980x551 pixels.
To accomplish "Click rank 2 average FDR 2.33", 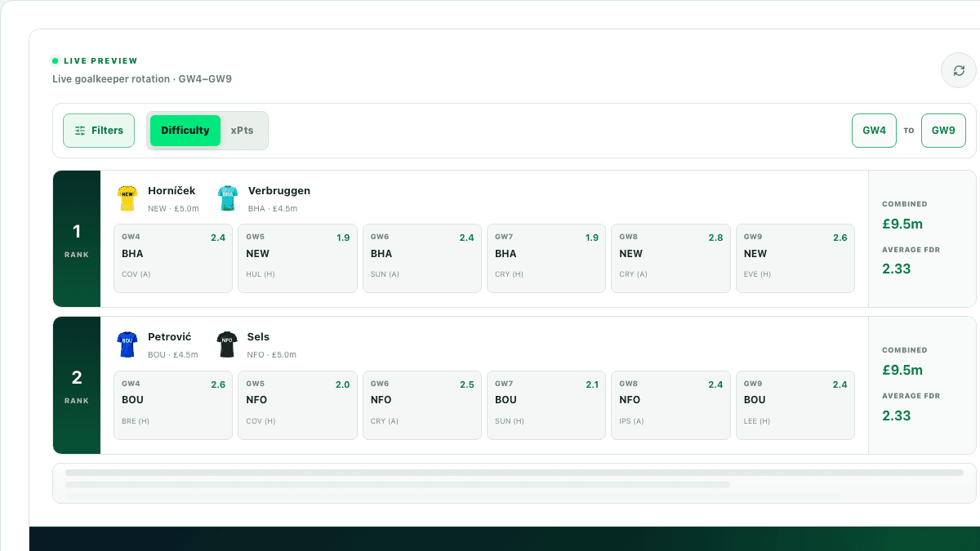I will click(x=897, y=415).
